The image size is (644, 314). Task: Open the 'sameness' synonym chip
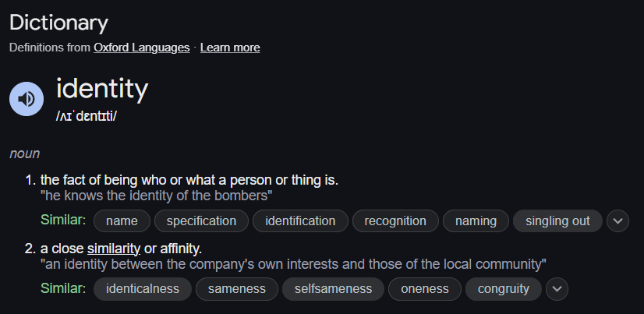(x=237, y=289)
